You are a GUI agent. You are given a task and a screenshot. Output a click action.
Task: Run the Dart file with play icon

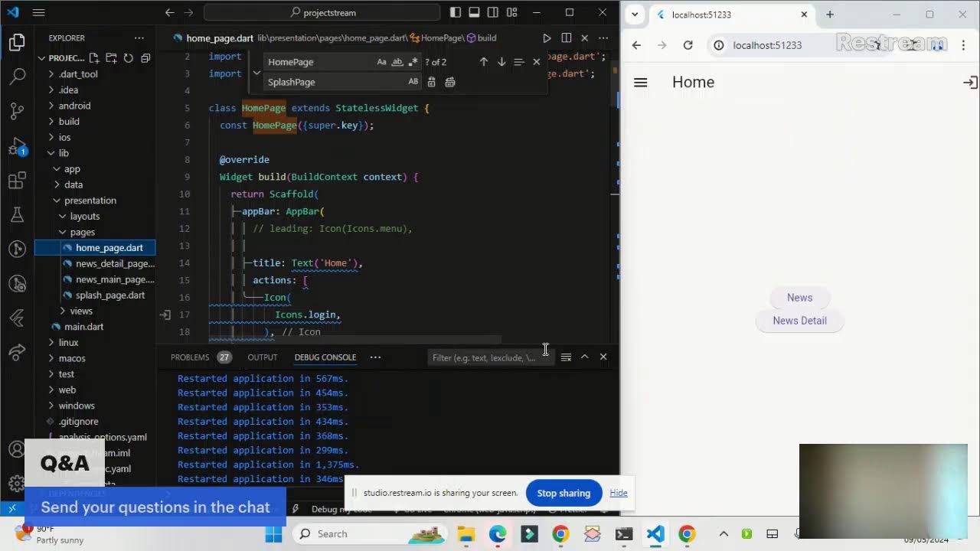(547, 37)
